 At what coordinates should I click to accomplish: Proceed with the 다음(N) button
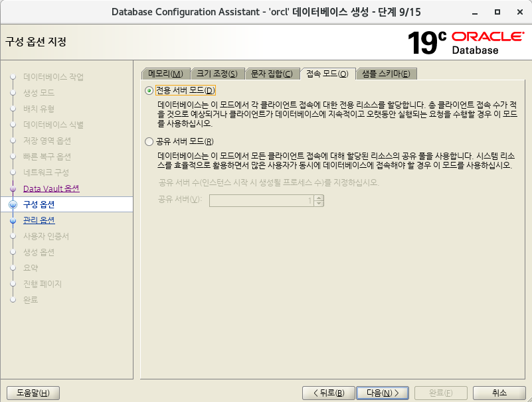[383, 393]
